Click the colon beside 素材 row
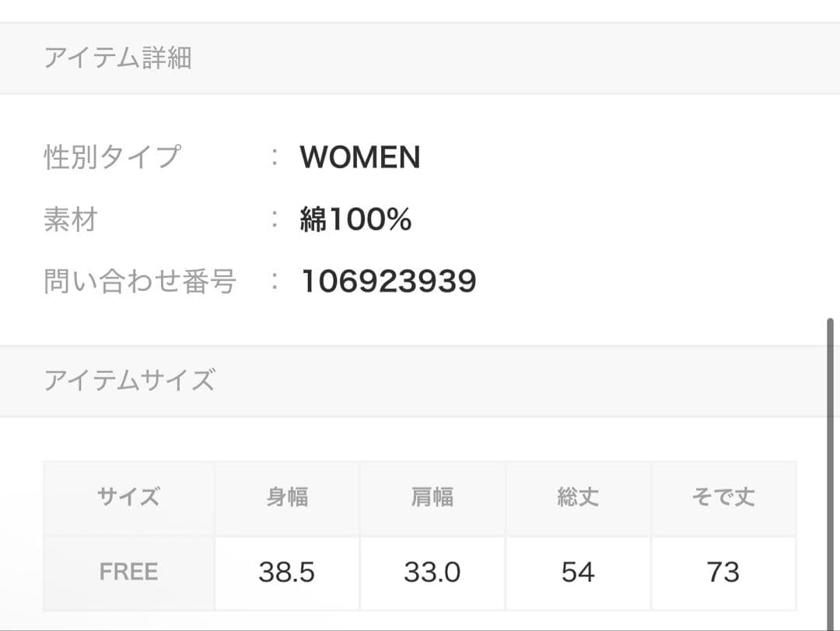 pos(275,219)
